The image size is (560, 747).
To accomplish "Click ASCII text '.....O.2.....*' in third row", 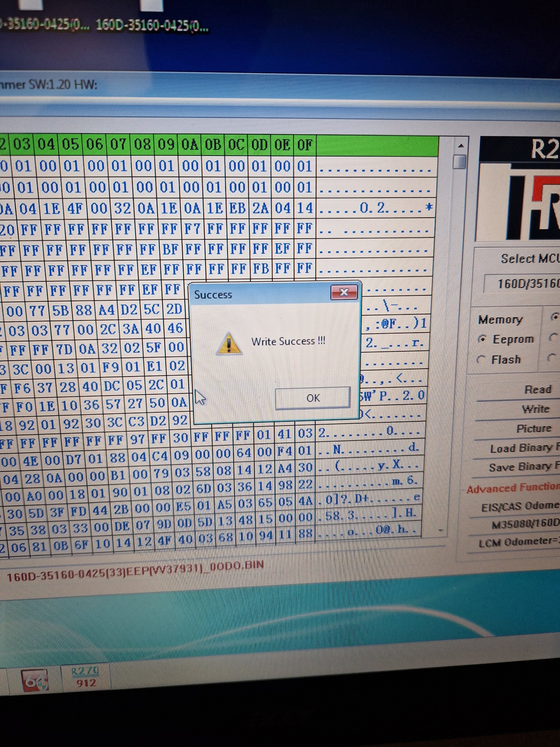I will 376,208.
